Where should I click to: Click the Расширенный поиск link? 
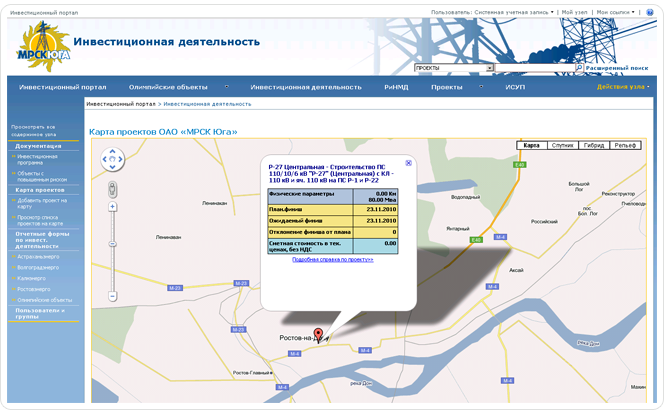click(617, 68)
